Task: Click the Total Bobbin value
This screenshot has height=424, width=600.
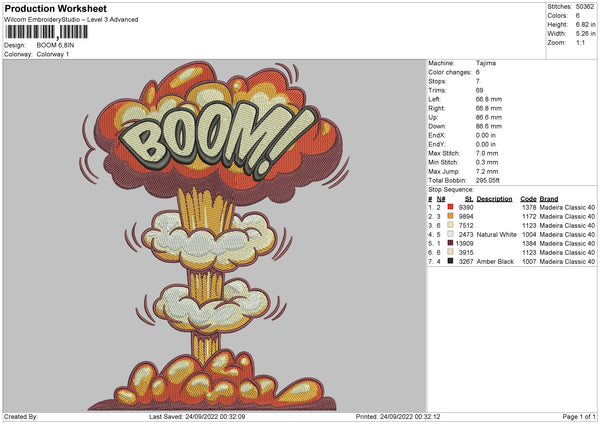Action: (490, 180)
